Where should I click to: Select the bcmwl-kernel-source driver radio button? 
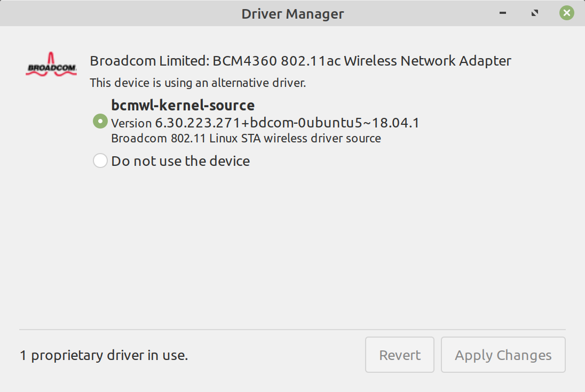(100, 121)
